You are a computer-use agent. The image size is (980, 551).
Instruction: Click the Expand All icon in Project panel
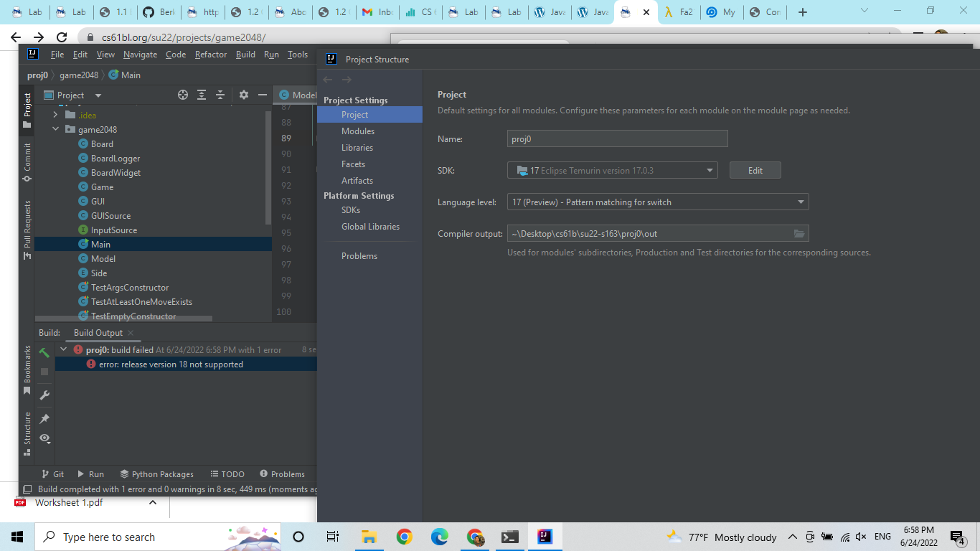(x=202, y=95)
